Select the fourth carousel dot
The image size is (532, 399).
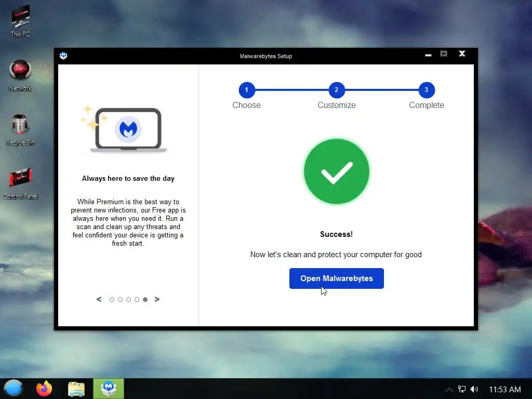[x=137, y=299]
